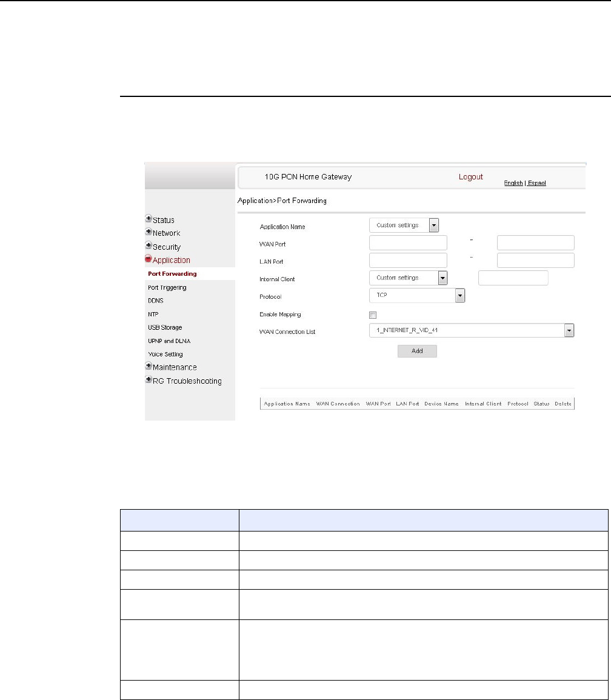Open the DDNS page
The image size is (611, 700).
[x=156, y=301]
